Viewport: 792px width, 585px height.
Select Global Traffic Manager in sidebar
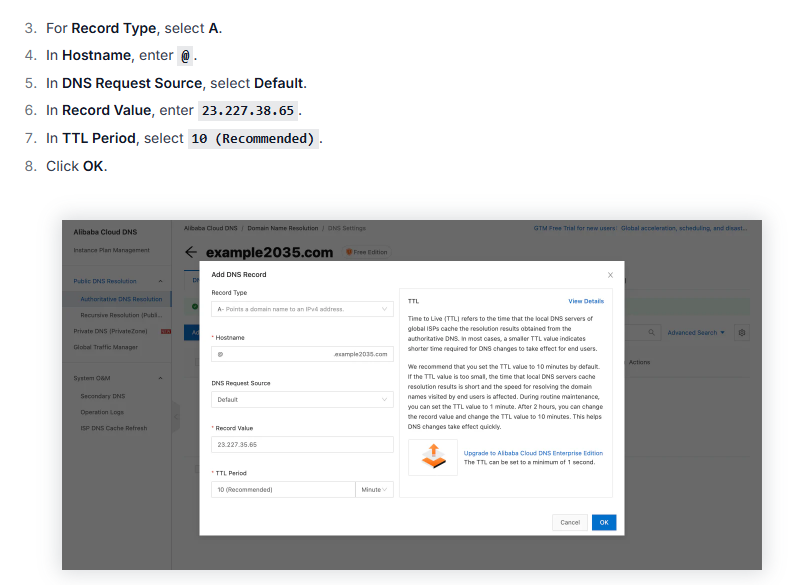106,347
